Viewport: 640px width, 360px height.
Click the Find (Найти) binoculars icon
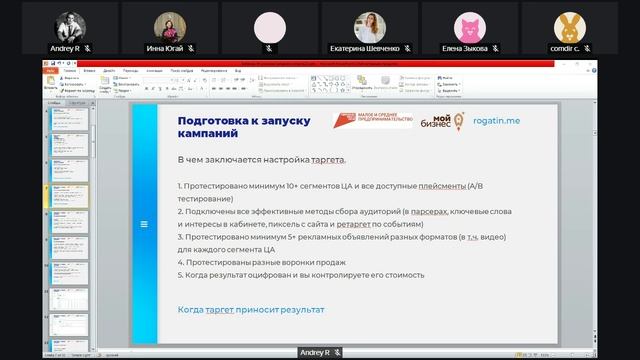click(x=439, y=78)
